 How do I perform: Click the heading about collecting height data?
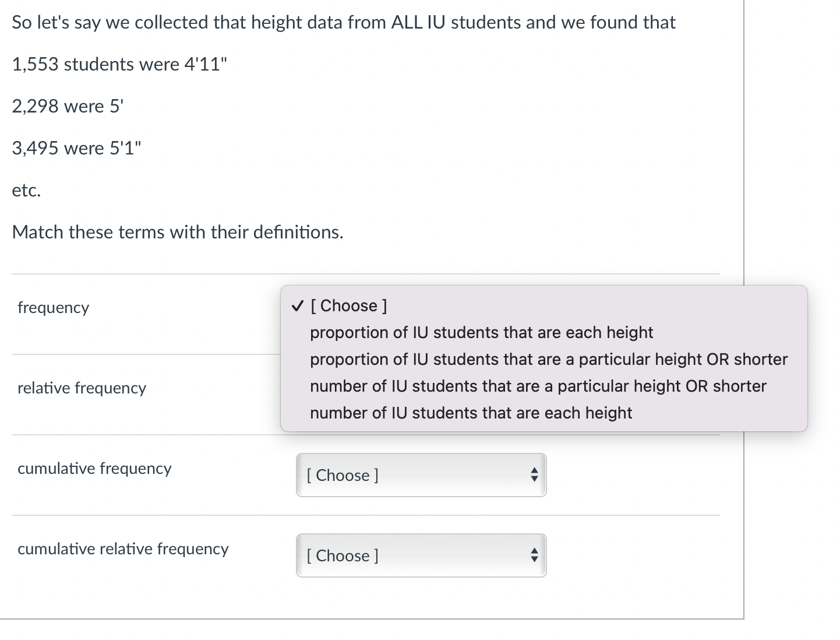click(344, 22)
